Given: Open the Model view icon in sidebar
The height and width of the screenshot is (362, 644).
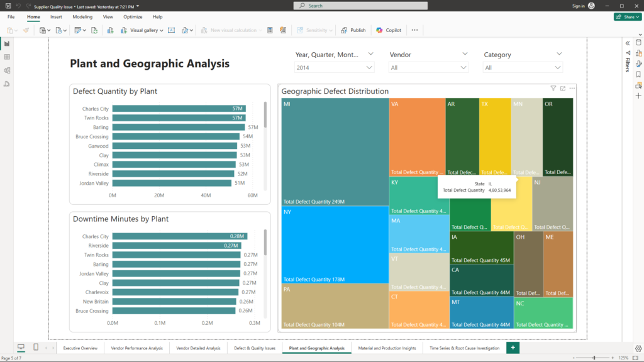Looking at the screenshot, I should (7, 70).
